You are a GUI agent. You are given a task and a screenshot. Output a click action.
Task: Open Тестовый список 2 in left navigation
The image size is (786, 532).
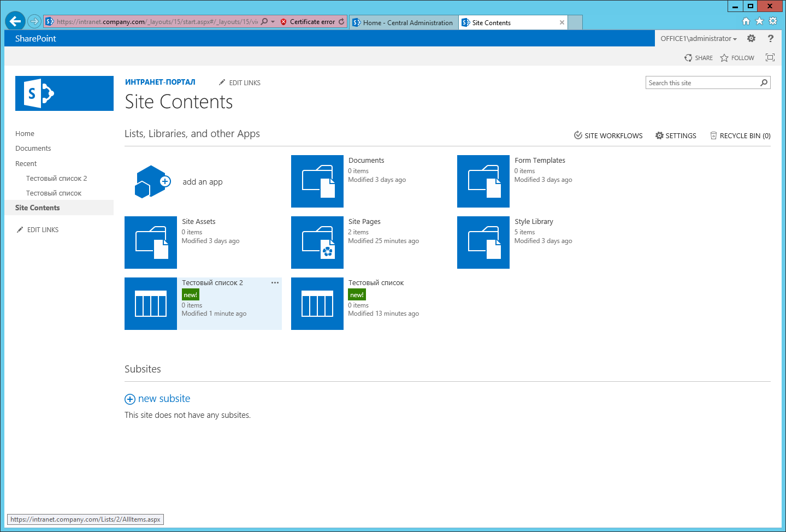coord(56,178)
